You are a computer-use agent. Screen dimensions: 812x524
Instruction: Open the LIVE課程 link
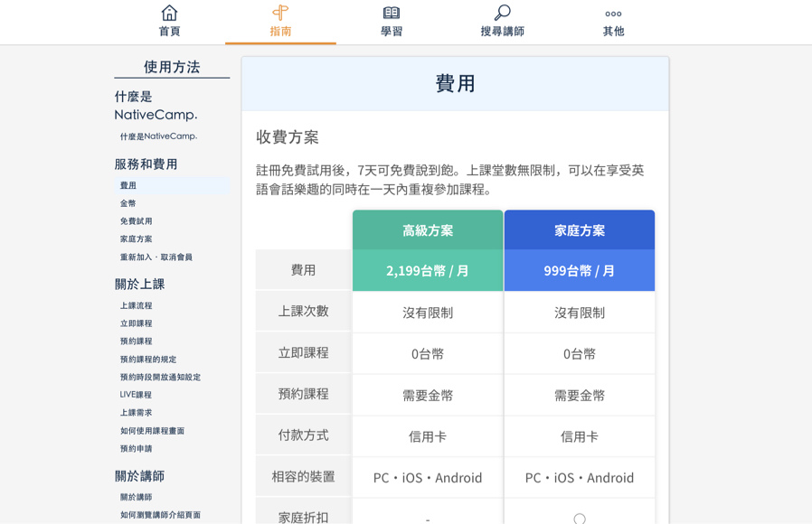pyautogui.click(x=136, y=395)
